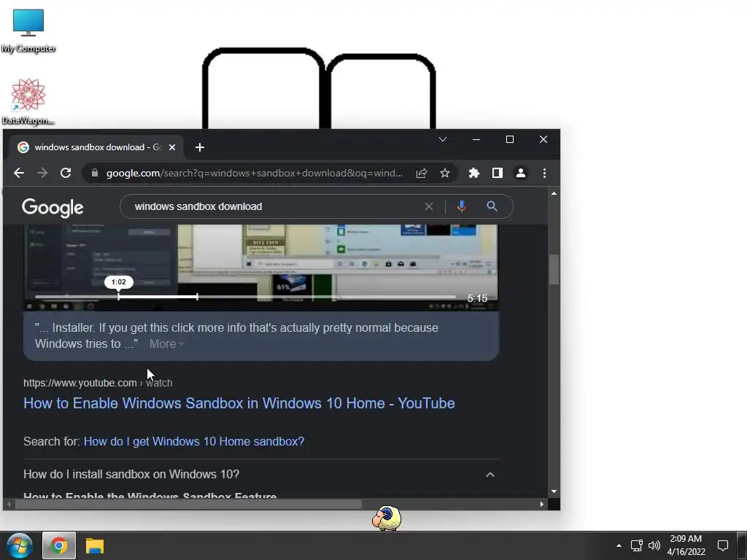Close the windows sandbox download tab

click(172, 147)
